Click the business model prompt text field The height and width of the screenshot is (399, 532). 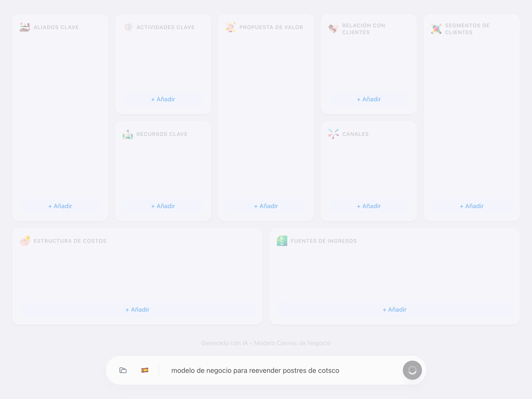(255, 370)
